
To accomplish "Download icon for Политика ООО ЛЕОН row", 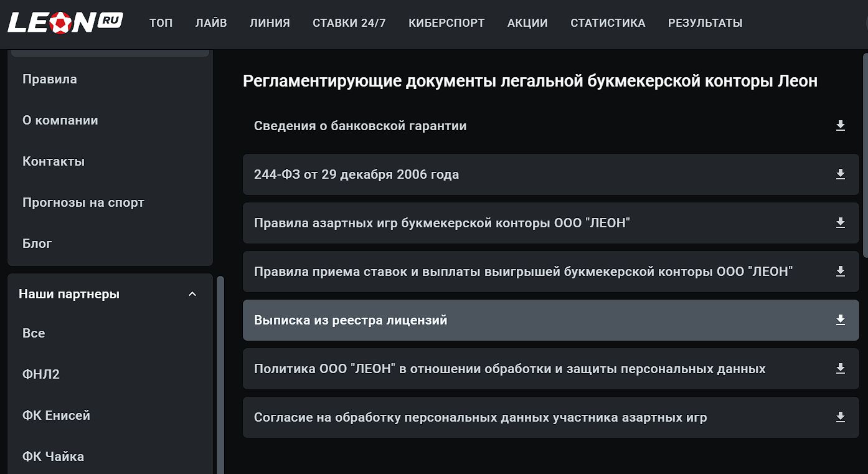I will point(840,369).
